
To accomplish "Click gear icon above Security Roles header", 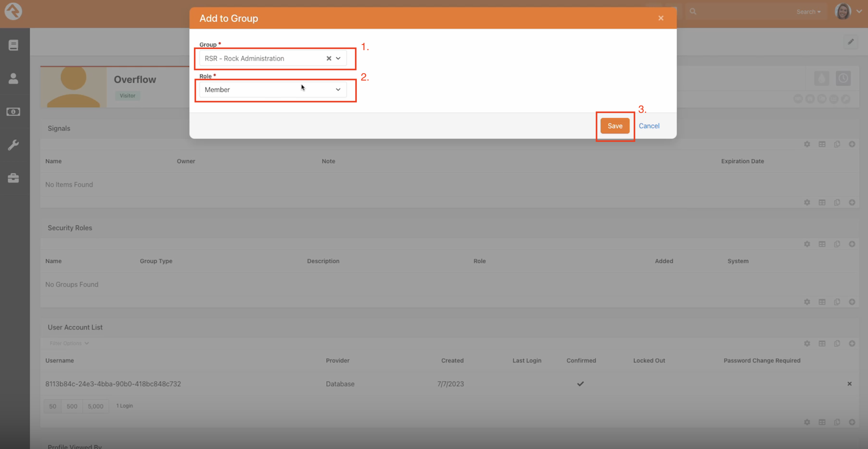I will [807, 244].
